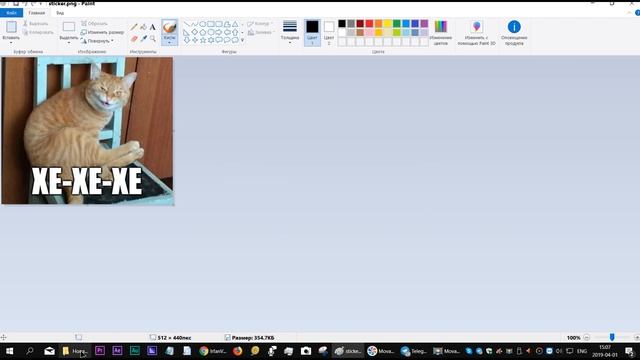Open the Windows Start menu

pos(10,351)
